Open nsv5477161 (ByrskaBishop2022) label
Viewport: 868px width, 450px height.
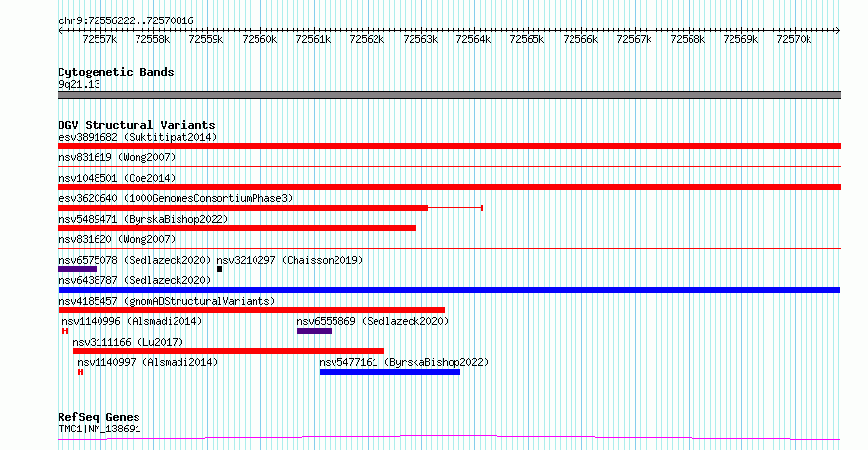[404, 362]
